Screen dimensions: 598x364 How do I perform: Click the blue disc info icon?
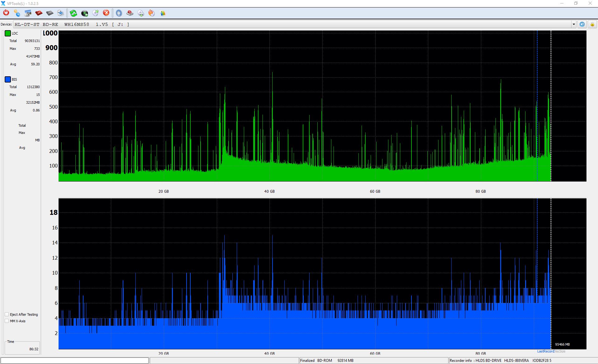(119, 13)
